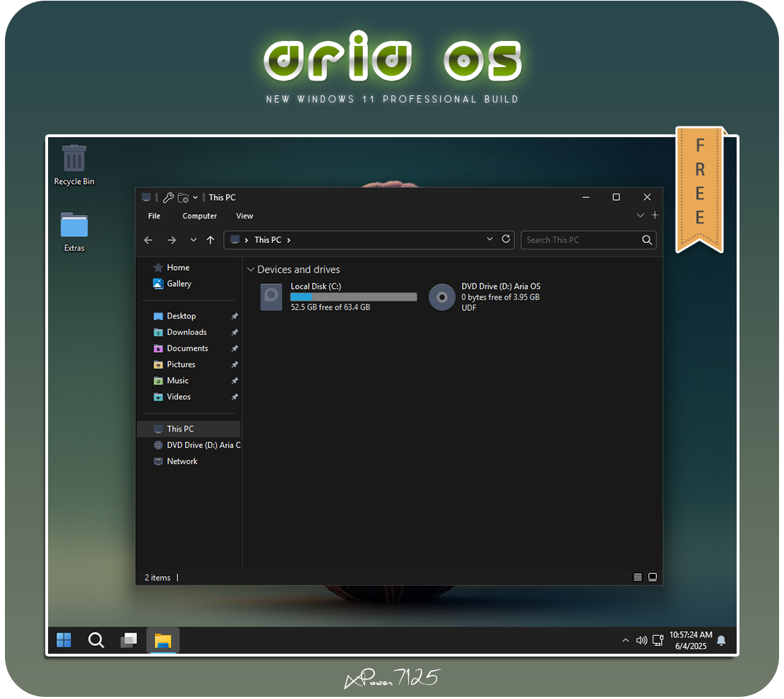Screen dimensions: 784x699
Task: Click the This PC system icon in title bar
Action: pos(146,197)
